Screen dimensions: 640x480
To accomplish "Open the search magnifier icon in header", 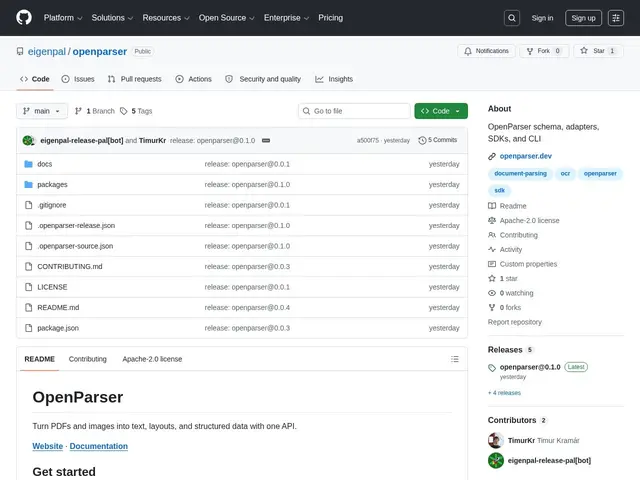I will click(x=511, y=18).
